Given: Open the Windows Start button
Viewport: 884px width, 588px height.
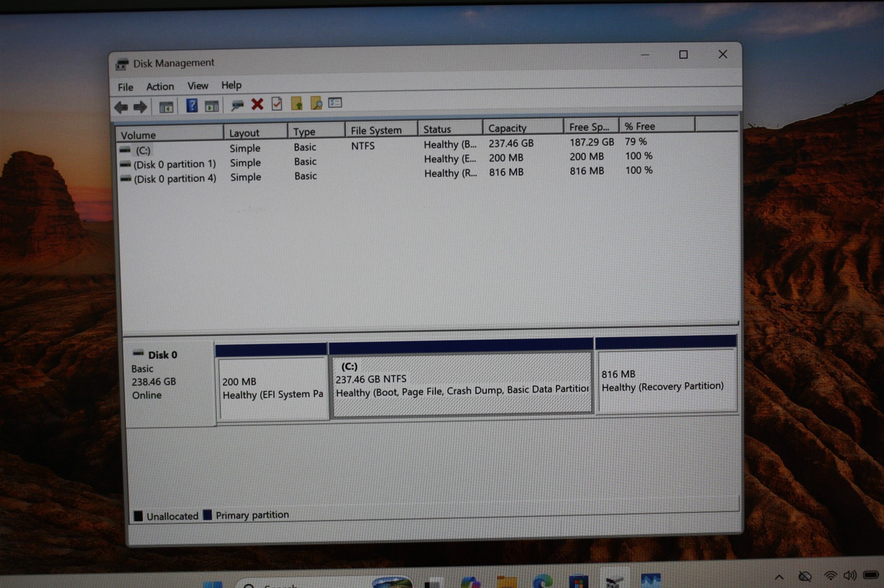Looking at the screenshot, I should 213,584.
